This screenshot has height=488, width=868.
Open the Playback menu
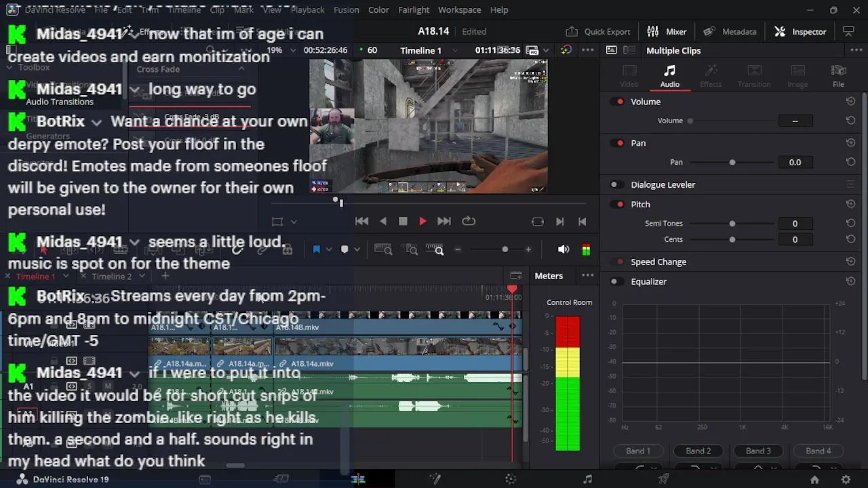pos(307,9)
